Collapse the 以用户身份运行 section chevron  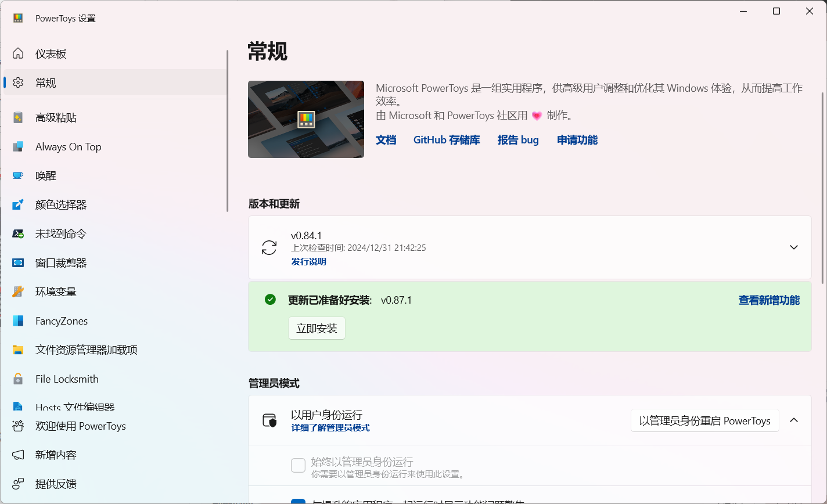(794, 420)
